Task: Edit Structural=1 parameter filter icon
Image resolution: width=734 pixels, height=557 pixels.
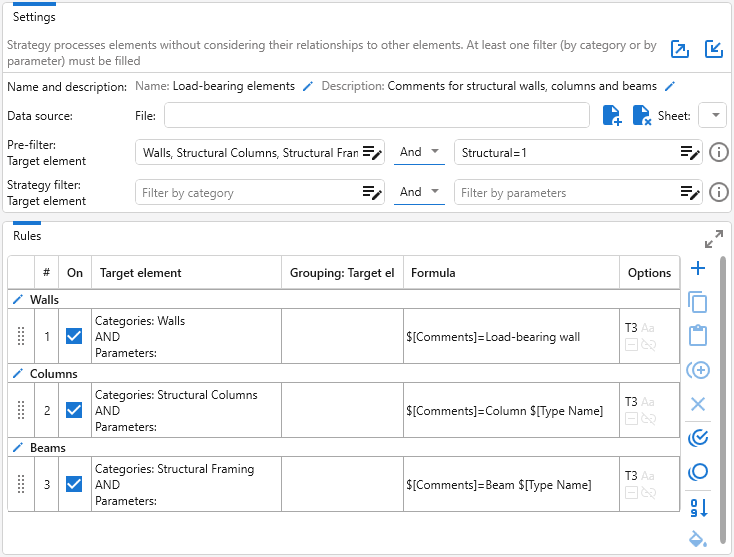Action: coord(690,153)
